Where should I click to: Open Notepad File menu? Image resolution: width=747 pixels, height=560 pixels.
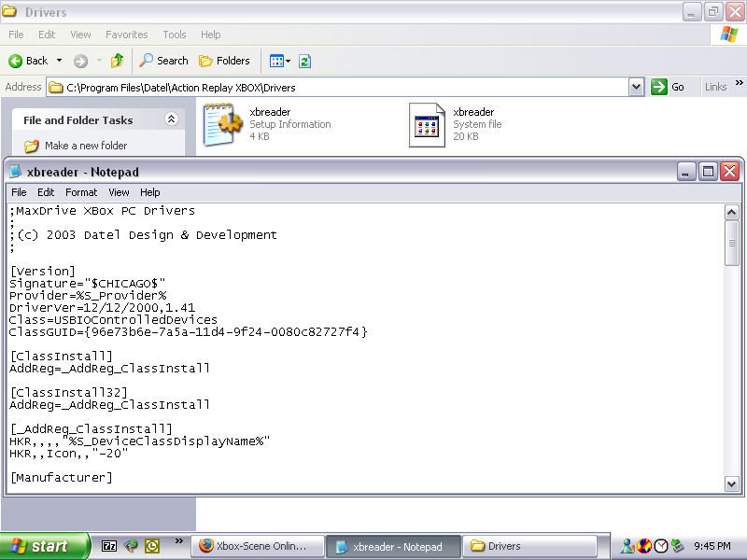click(x=19, y=192)
